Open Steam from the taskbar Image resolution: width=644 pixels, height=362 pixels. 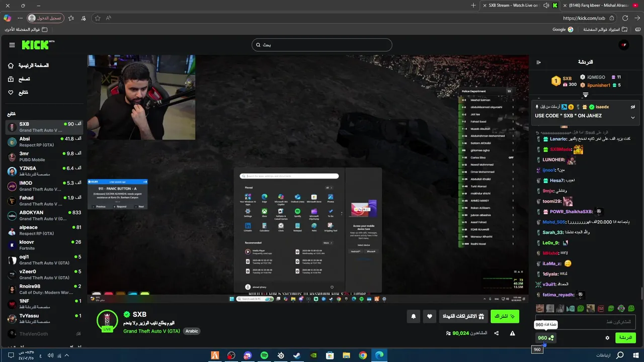[x=297, y=355]
